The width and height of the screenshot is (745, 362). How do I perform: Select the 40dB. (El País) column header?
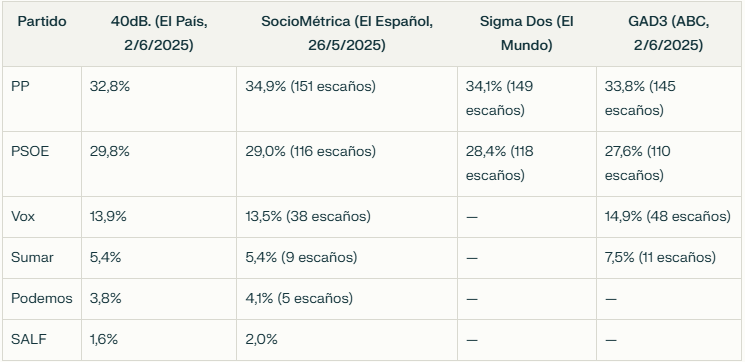click(x=159, y=34)
